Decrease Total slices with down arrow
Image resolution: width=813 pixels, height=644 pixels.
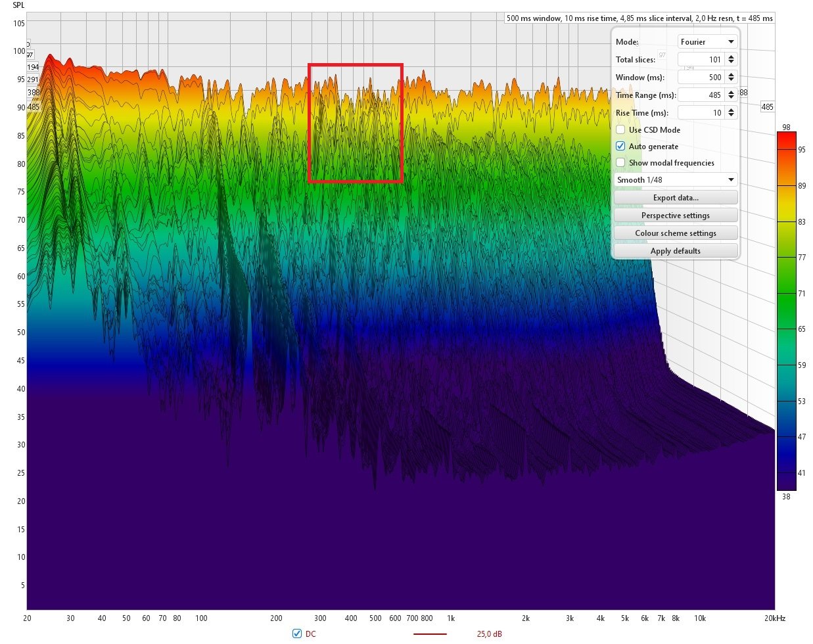(731, 62)
